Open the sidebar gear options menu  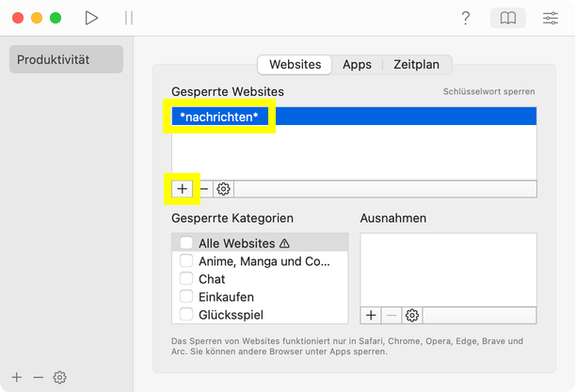point(60,377)
